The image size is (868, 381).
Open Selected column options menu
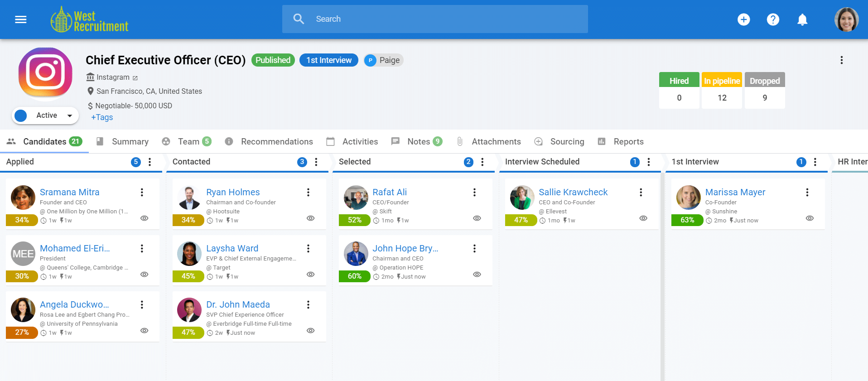482,162
